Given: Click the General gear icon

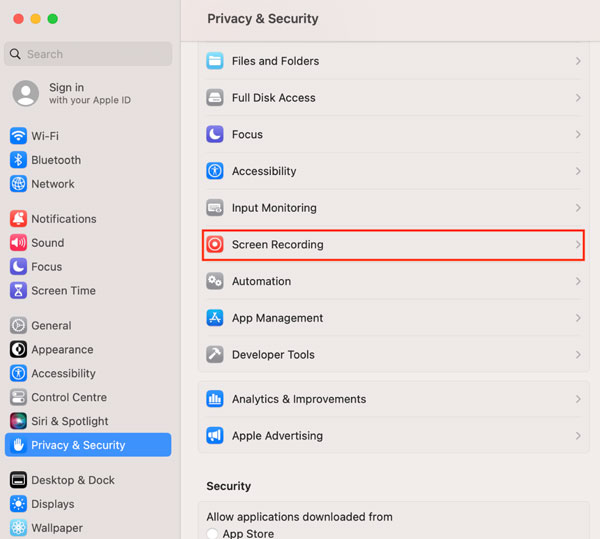Looking at the screenshot, I should pos(18,326).
